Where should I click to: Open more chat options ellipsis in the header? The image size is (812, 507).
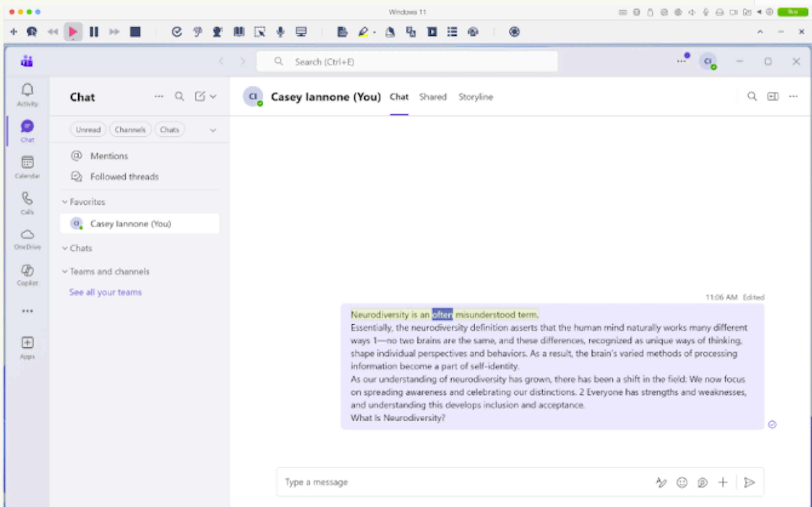794,96
